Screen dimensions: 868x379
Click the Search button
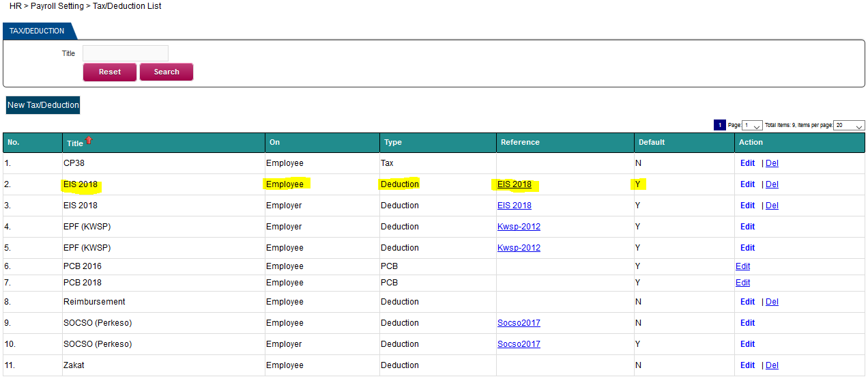(167, 72)
